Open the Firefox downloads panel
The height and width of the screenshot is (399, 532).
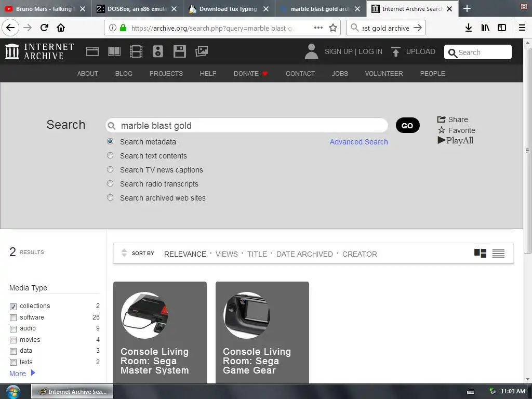[x=469, y=28]
